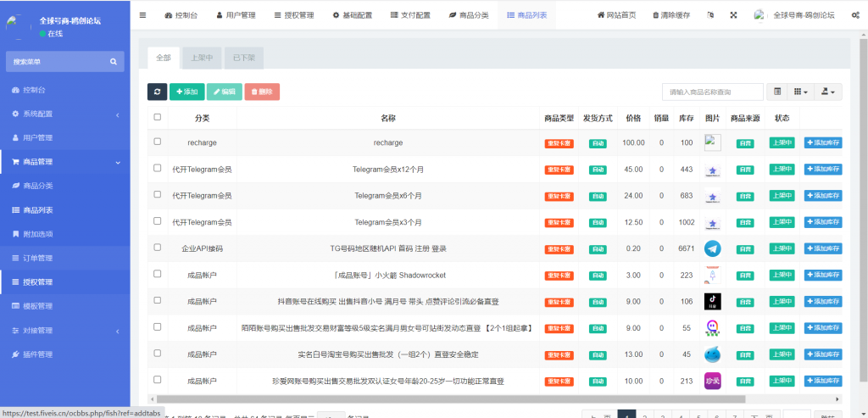The width and height of the screenshot is (868, 418).
Task: Expand 系统配置 sidebar menu
Action: tap(64, 114)
